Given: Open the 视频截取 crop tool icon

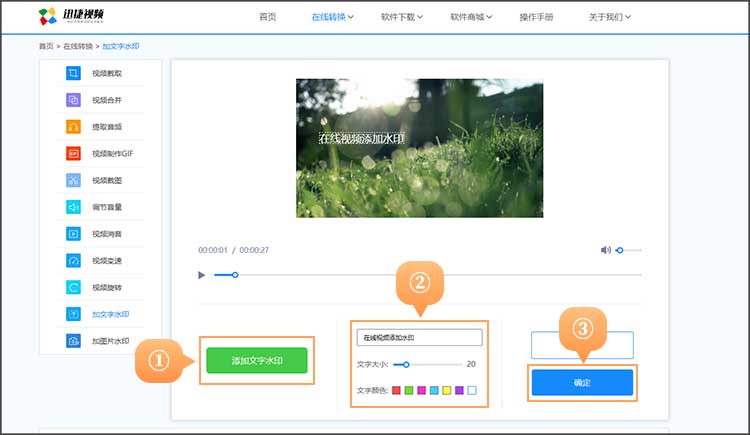Looking at the screenshot, I should 73,73.
